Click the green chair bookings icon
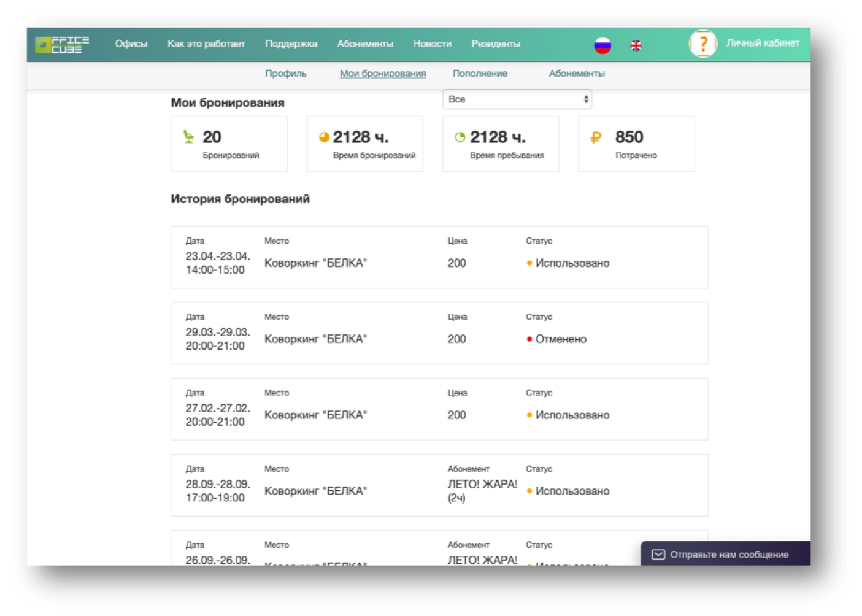Viewport: 862px width, 616px height. tap(189, 137)
